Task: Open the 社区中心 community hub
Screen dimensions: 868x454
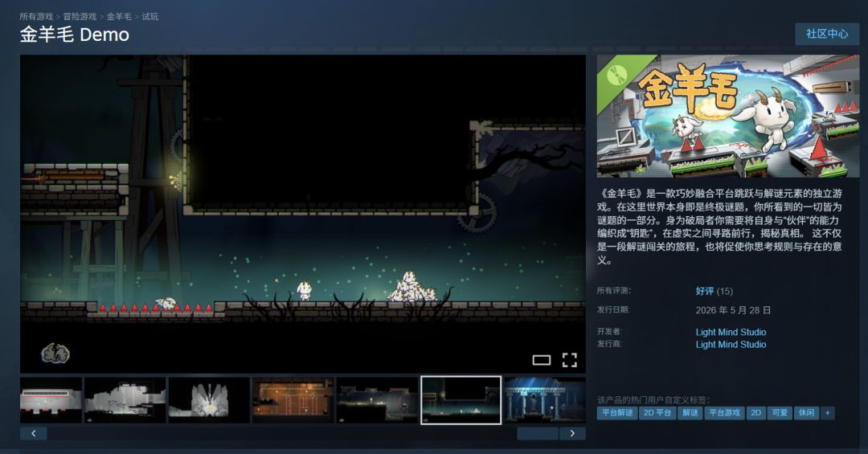Action: tap(826, 34)
